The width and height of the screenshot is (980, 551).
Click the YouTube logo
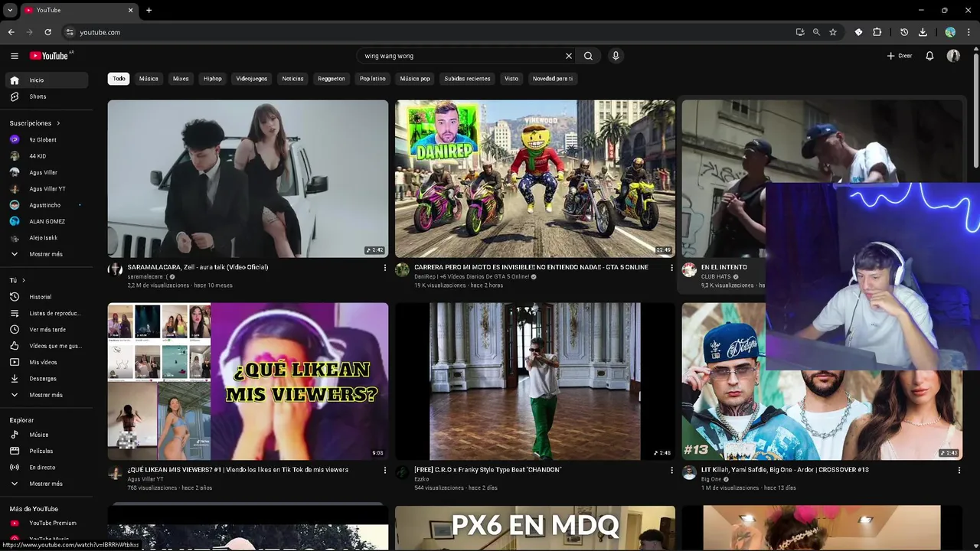(51, 56)
